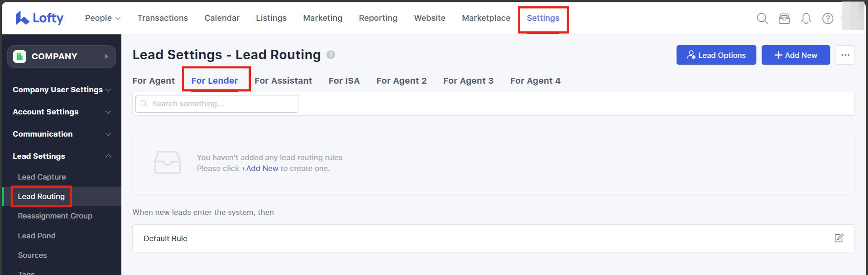Click the Lofty logo

pos(40,18)
